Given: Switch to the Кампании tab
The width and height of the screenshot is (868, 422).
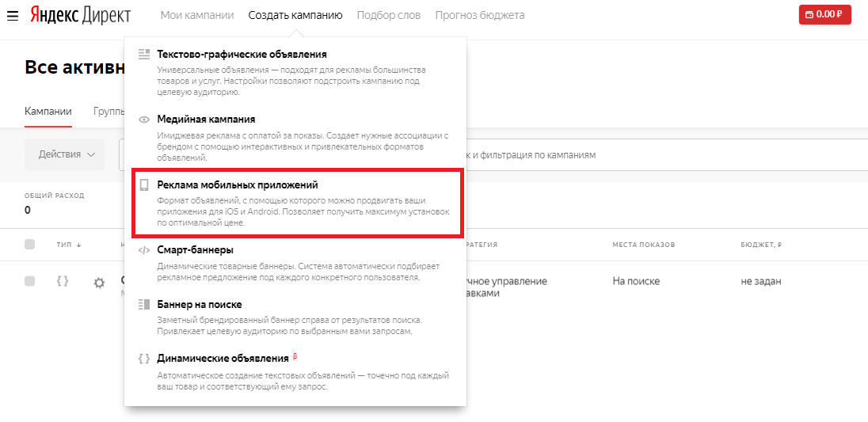Looking at the screenshot, I should [x=48, y=112].
